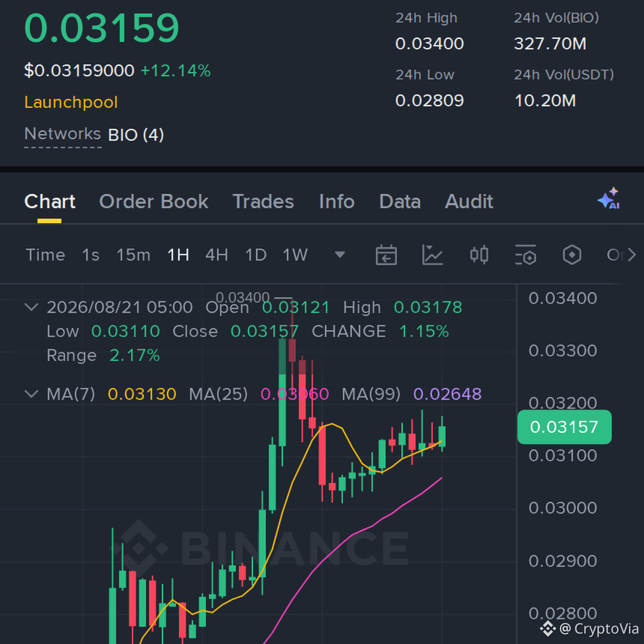The image size is (644, 644).
Task: Click the MA(99) value 0.02648
Action: [447, 394]
